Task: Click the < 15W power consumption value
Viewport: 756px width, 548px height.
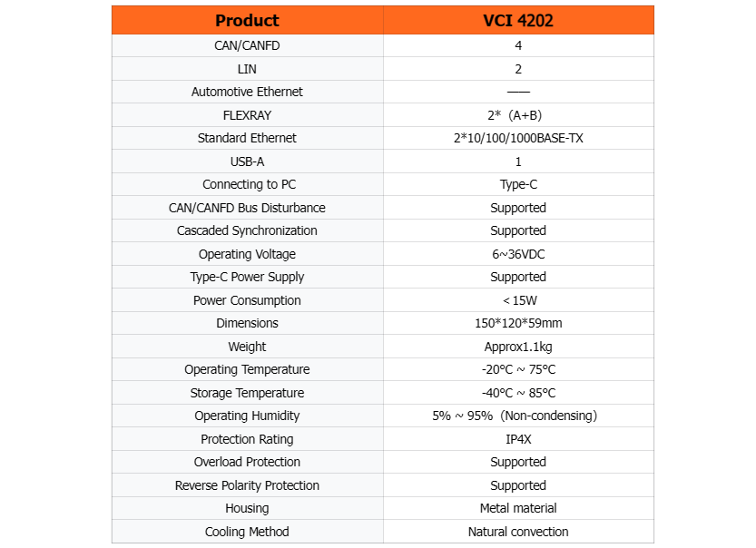Action: pyautogui.click(x=518, y=300)
